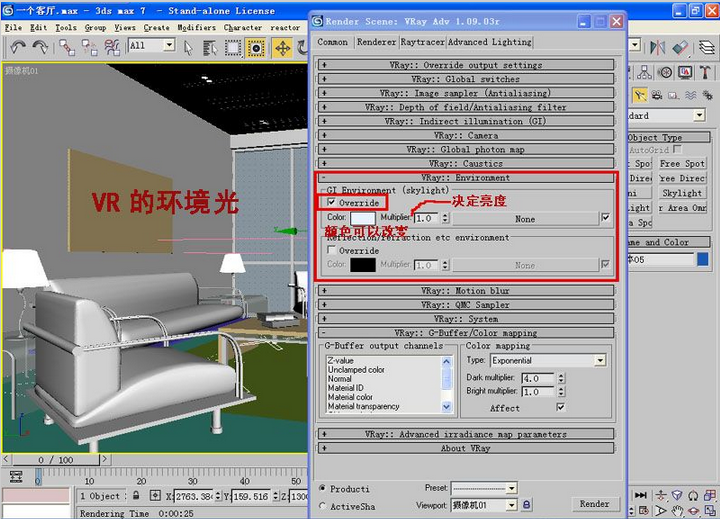Image resolution: width=720 pixels, height=519 pixels.
Task: Select the Production radio button
Action: point(322,488)
